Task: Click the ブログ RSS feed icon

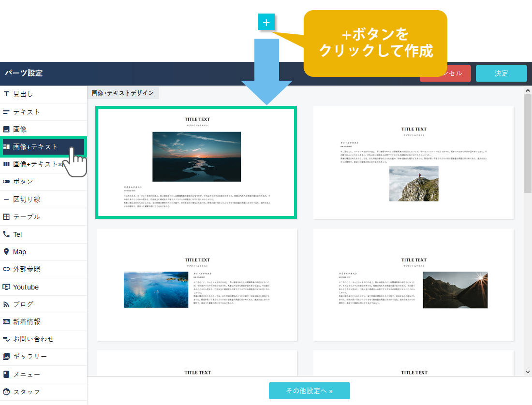Action: 6,304
